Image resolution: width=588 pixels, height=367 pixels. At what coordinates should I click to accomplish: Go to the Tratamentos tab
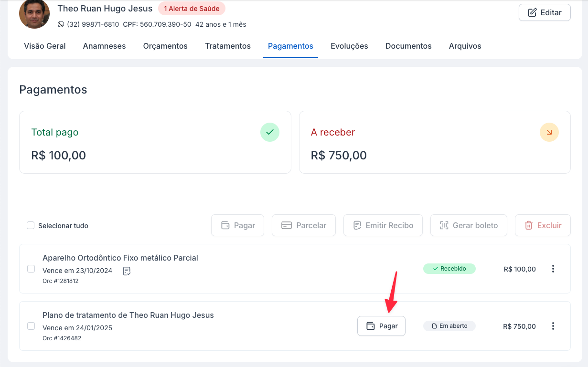[228, 46]
